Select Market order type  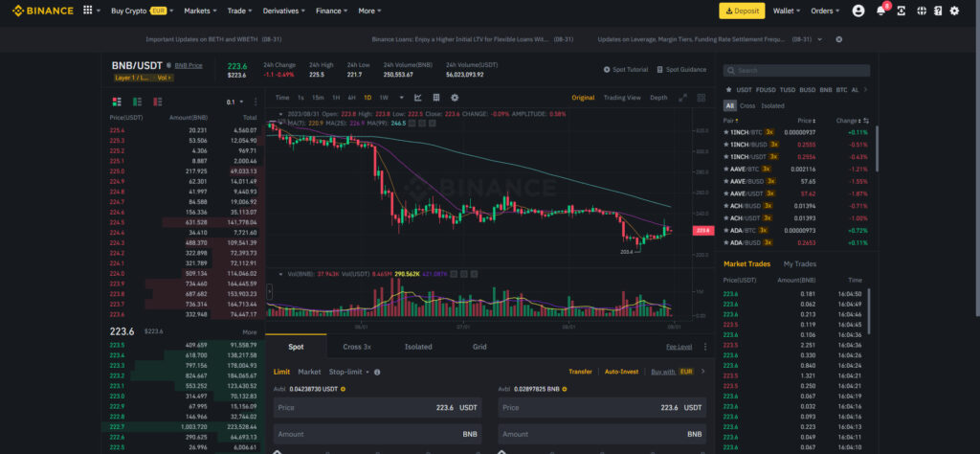click(x=309, y=372)
